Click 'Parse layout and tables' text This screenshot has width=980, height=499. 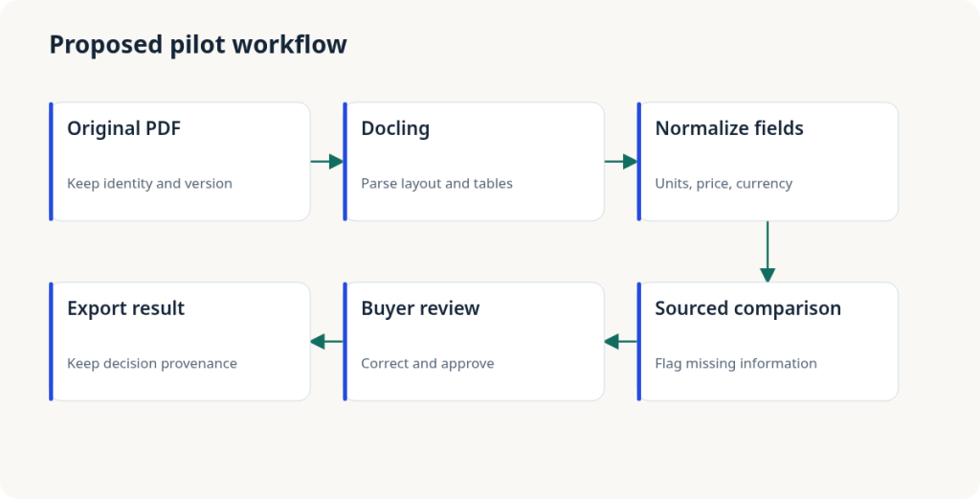point(436,183)
